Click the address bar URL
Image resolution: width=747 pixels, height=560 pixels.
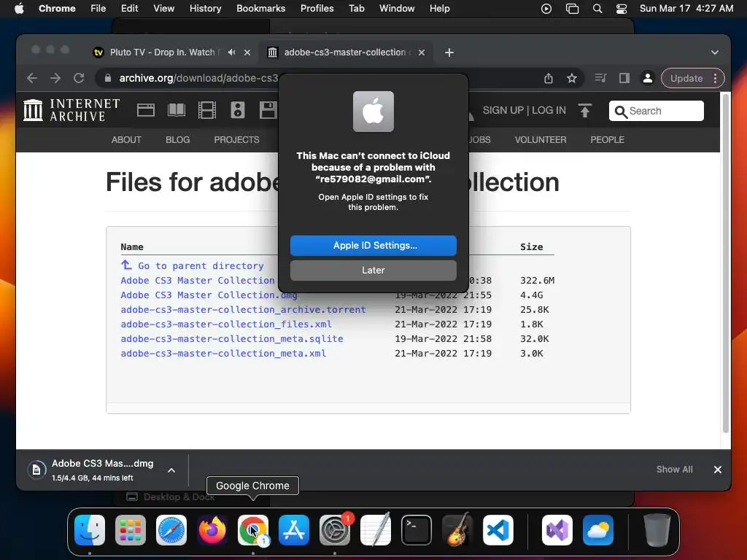coord(198,78)
